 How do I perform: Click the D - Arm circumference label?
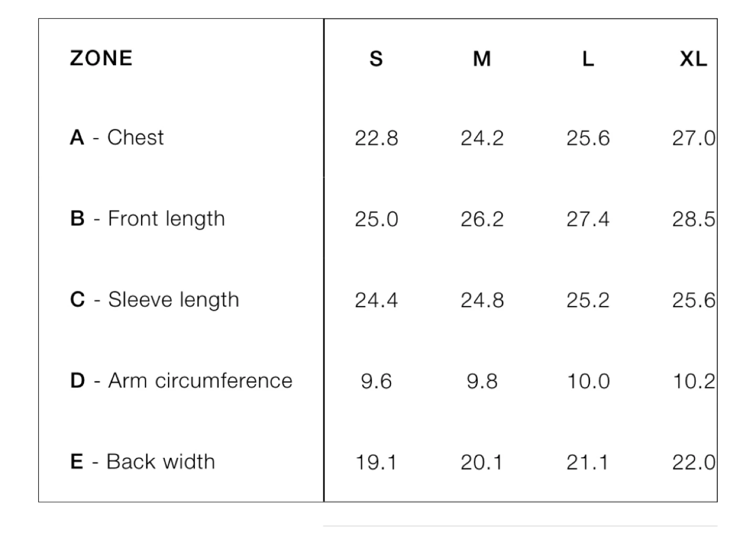(x=181, y=381)
